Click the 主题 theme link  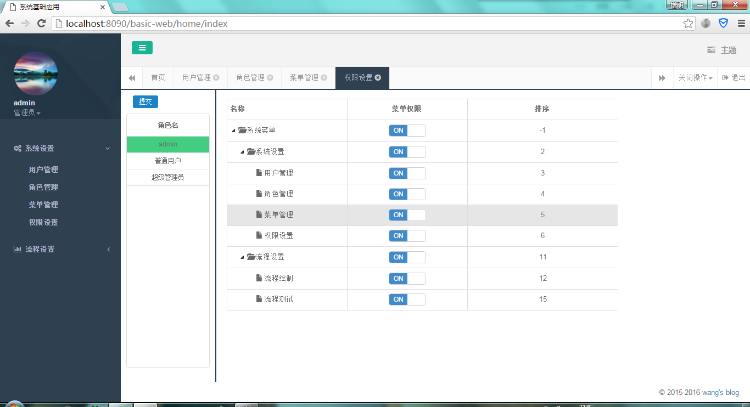728,50
